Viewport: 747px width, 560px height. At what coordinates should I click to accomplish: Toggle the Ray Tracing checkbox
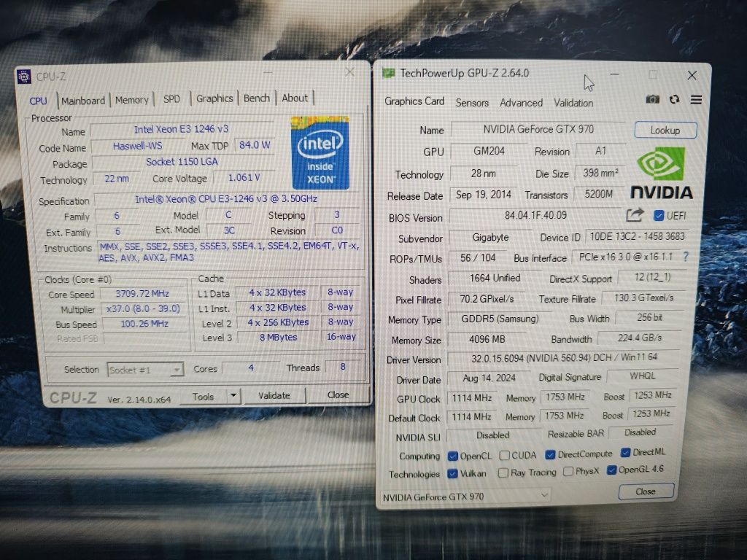click(x=503, y=472)
